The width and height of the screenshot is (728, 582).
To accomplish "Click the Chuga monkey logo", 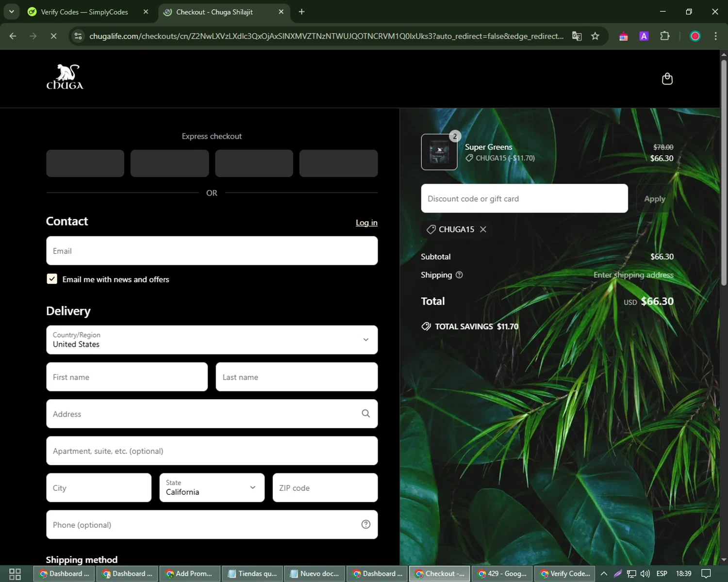I will 65,77.
